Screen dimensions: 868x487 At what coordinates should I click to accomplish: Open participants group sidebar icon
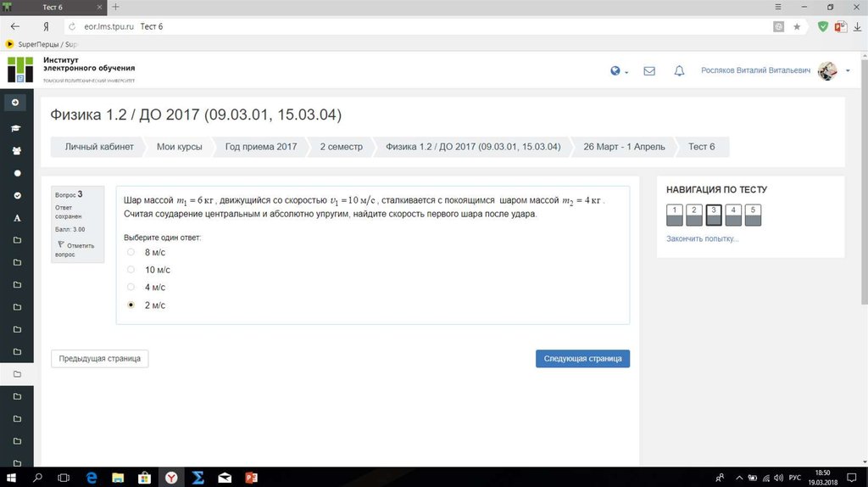(x=17, y=151)
